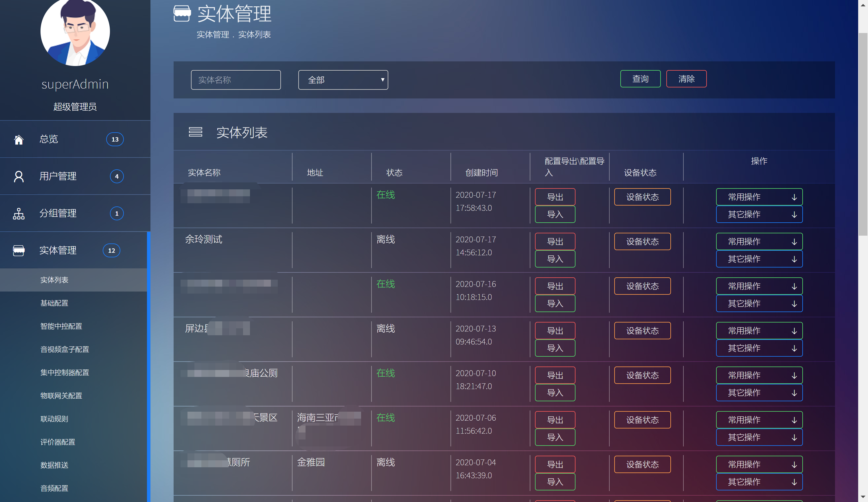The width and height of the screenshot is (868, 502).
Task: Click the 13 badge on 总览
Action: click(x=115, y=140)
